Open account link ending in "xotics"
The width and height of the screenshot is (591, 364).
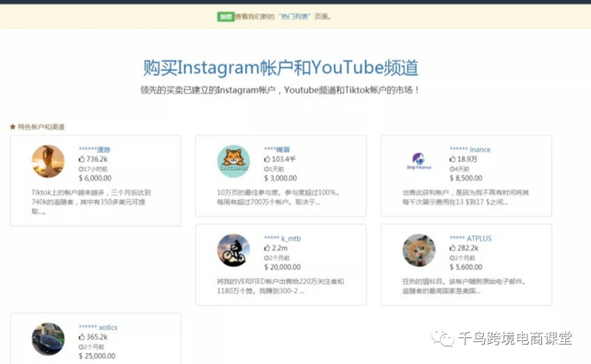[98, 327]
